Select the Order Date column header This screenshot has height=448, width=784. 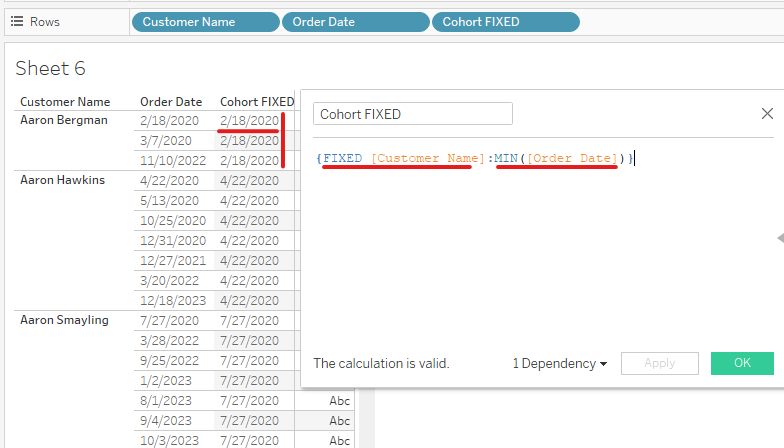pyautogui.click(x=171, y=102)
